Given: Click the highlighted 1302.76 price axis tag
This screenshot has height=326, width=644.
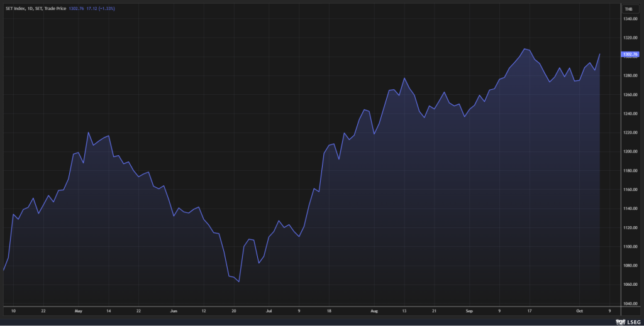Looking at the screenshot, I should (x=630, y=55).
